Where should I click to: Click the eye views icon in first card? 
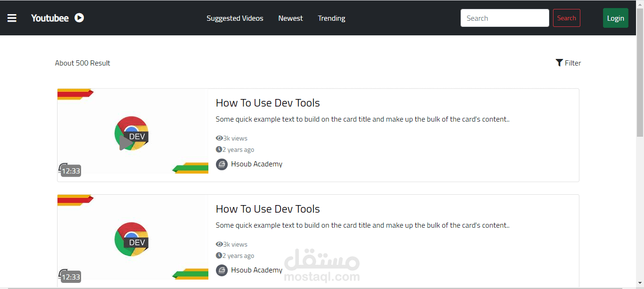pos(219,138)
